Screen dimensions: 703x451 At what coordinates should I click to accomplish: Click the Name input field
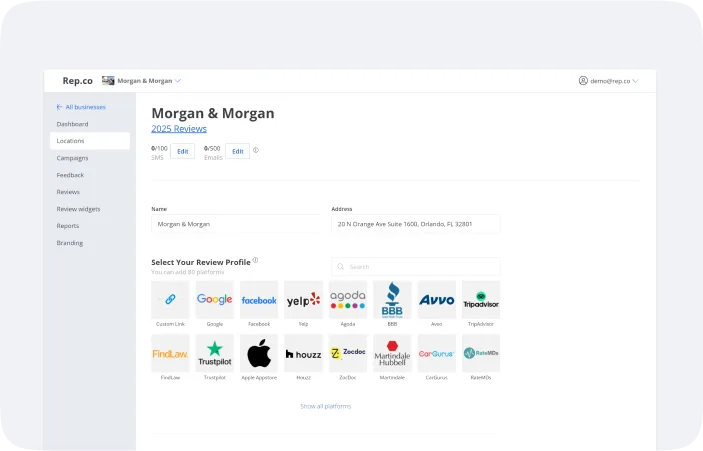(x=236, y=224)
